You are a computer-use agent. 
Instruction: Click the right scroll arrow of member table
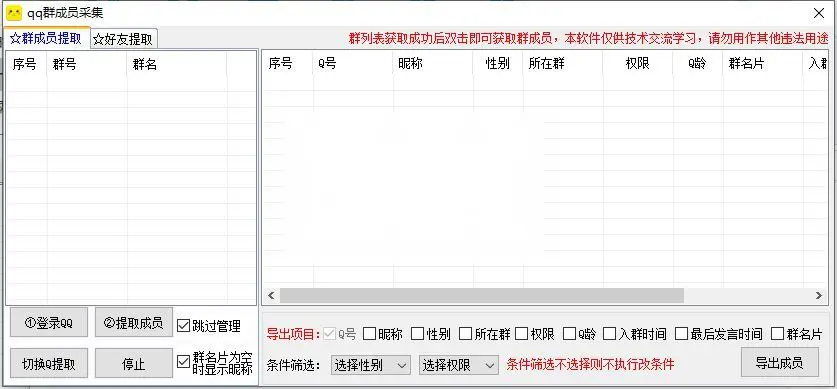click(x=819, y=295)
